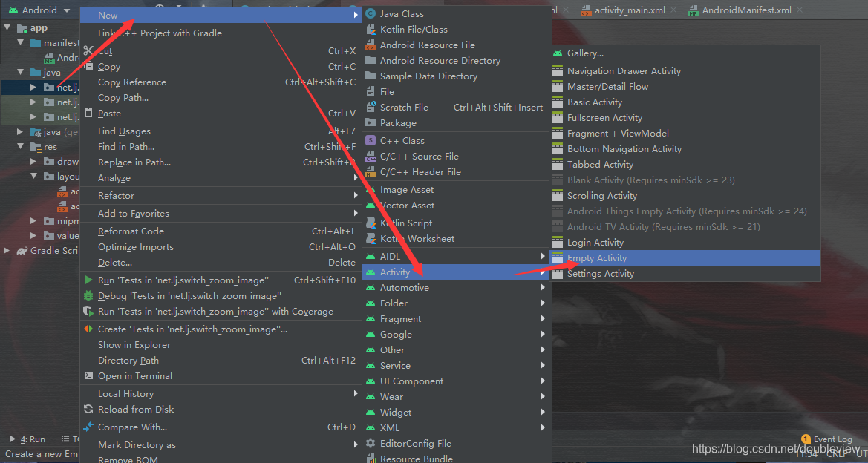
Task: Collapse the java folder arrow
Action: [x=21, y=72]
